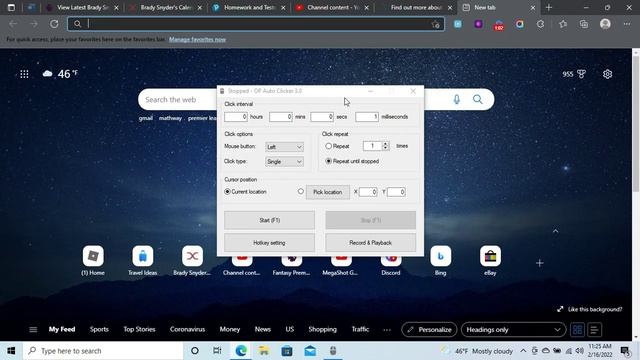Open Edge from the Windows taskbar
The image size is (640, 360).
241,351
